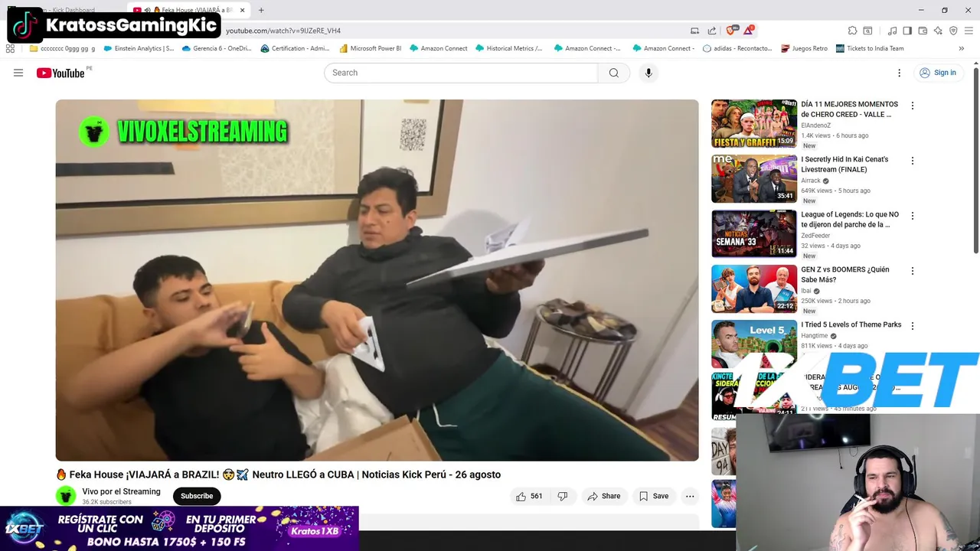Open the Brave VPN shield icon
The image size is (980, 551).
click(x=953, y=31)
